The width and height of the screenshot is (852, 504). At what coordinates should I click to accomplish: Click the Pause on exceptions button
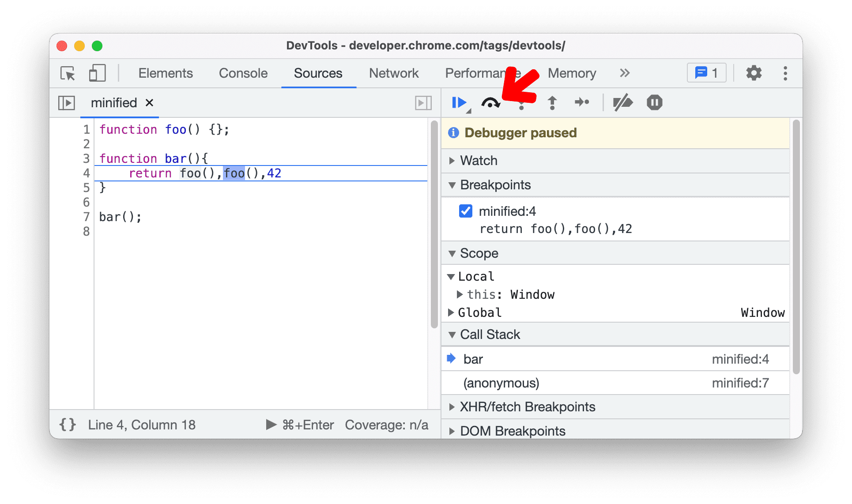tap(655, 102)
